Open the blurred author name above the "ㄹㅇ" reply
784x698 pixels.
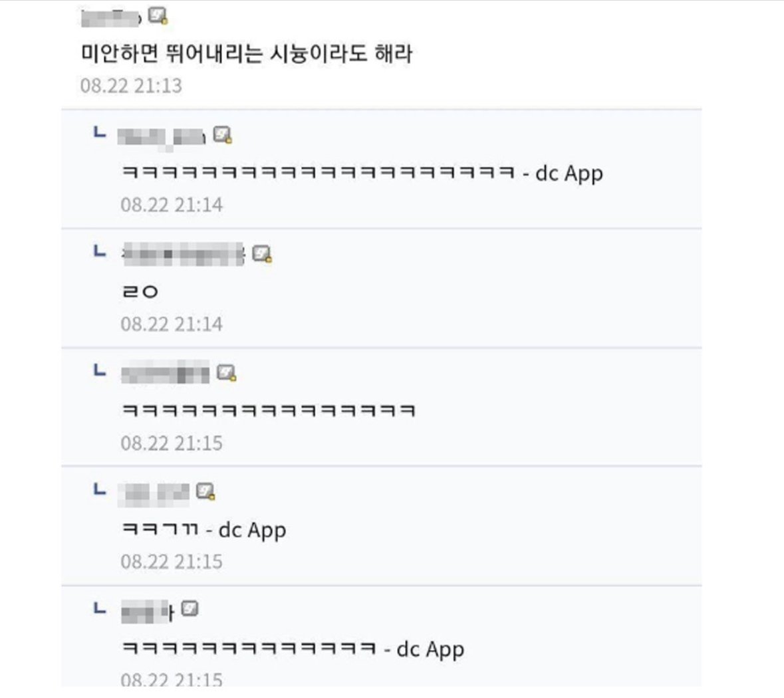184,254
